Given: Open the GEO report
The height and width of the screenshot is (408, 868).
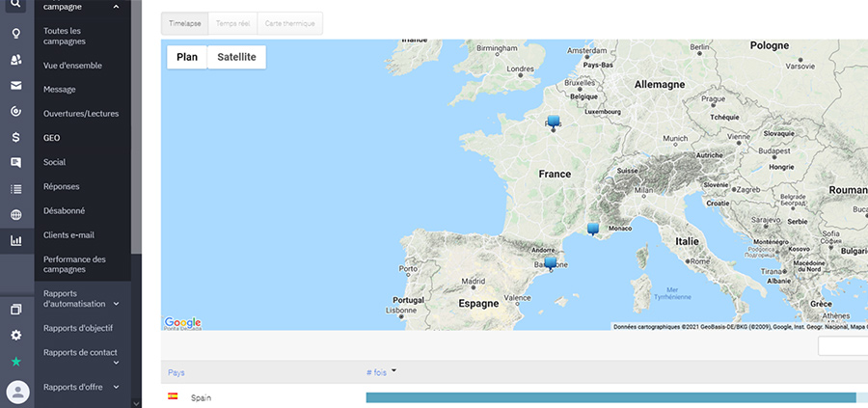Looking at the screenshot, I should (x=51, y=138).
